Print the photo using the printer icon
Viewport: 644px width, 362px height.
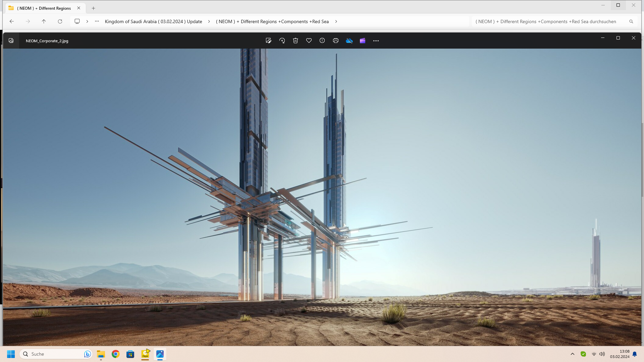click(336, 41)
